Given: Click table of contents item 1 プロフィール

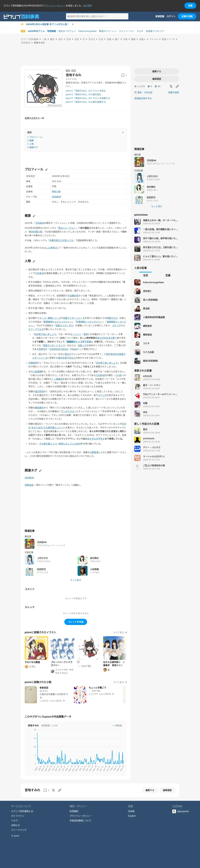Looking at the screenshot, I should [35, 137].
